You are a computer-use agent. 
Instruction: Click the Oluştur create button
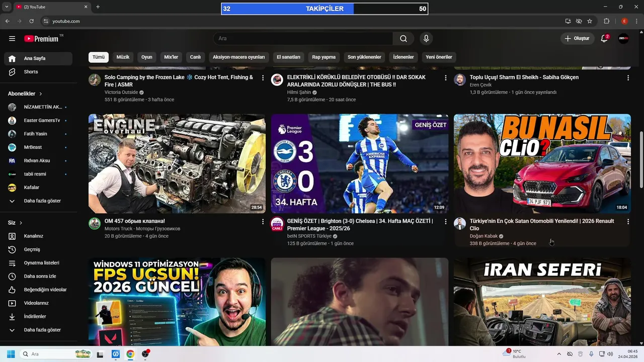(577, 39)
